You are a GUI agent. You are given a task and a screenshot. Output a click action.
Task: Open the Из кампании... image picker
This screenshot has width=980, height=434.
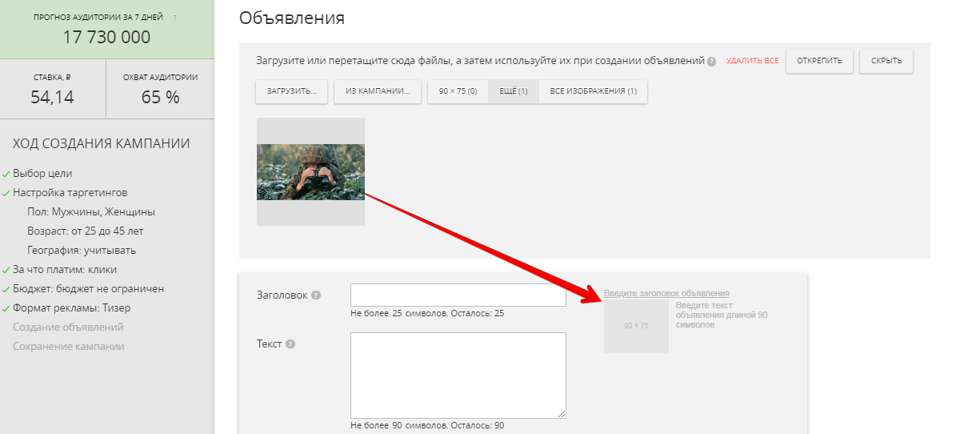[378, 91]
